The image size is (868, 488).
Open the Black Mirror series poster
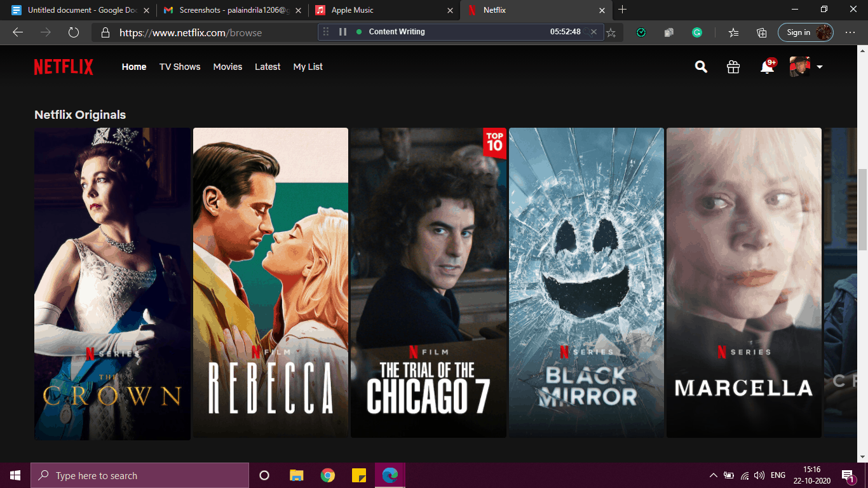tap(587, 283)
